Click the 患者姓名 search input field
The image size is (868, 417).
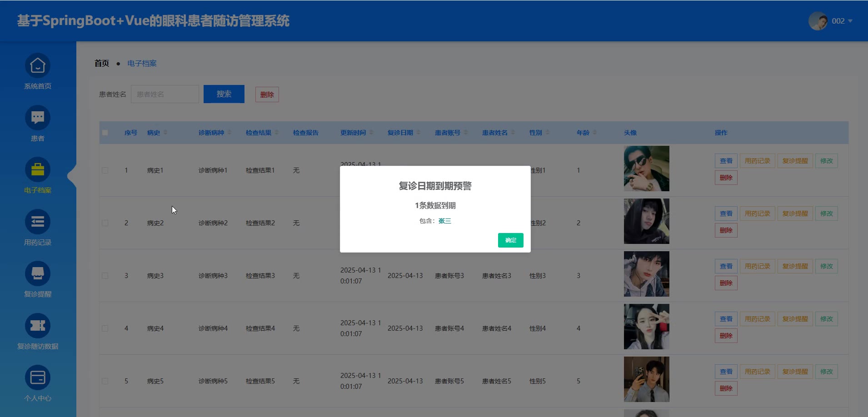click(x=165, y=94)
